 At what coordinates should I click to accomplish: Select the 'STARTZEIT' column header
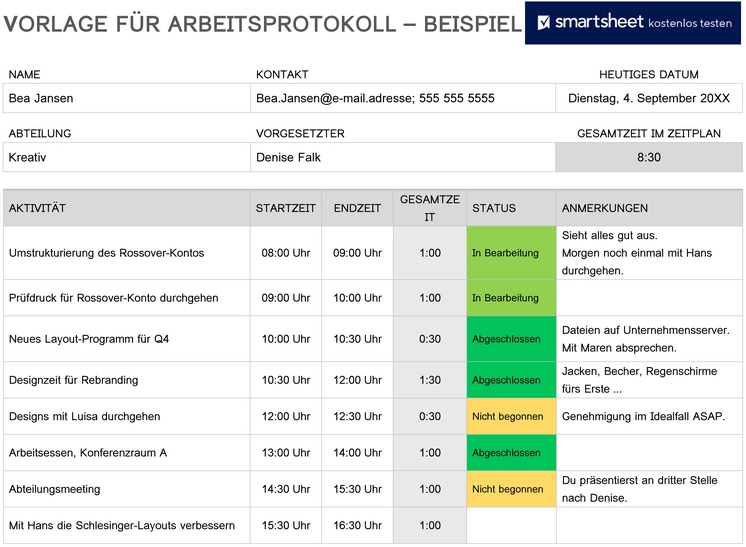(x=286, y=208)
